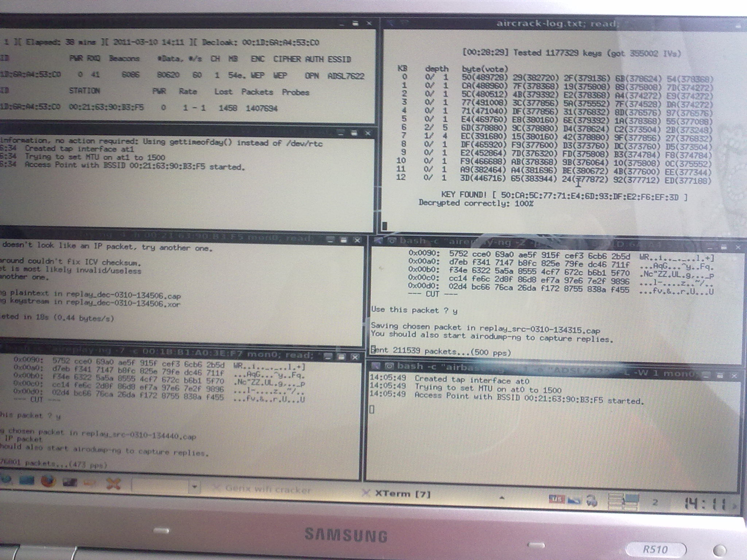Click the 'Created tap interface at1' line
Image resolution: width=747 pixels, height=560 pixels.
pos(80,149)
